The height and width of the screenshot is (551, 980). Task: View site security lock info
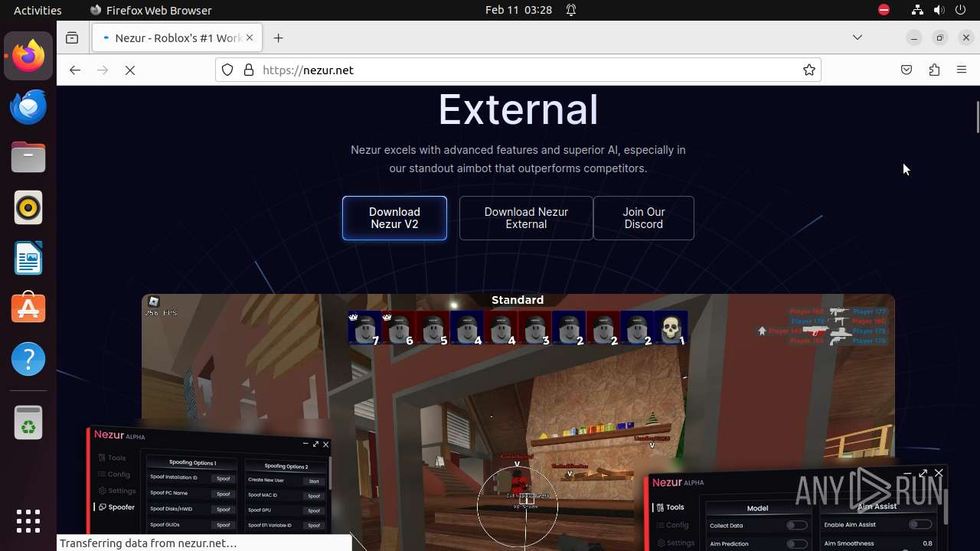[248, 70]
